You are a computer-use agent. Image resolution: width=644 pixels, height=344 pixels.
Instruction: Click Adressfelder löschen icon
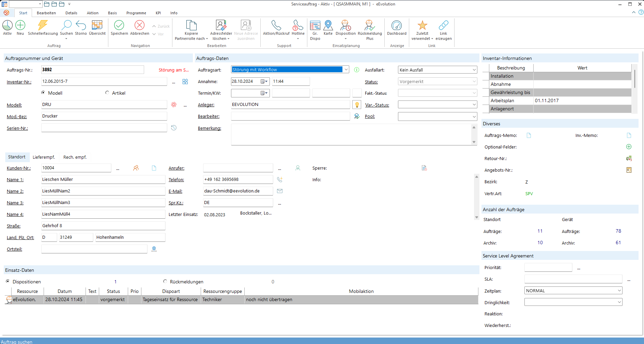(221, 25)
